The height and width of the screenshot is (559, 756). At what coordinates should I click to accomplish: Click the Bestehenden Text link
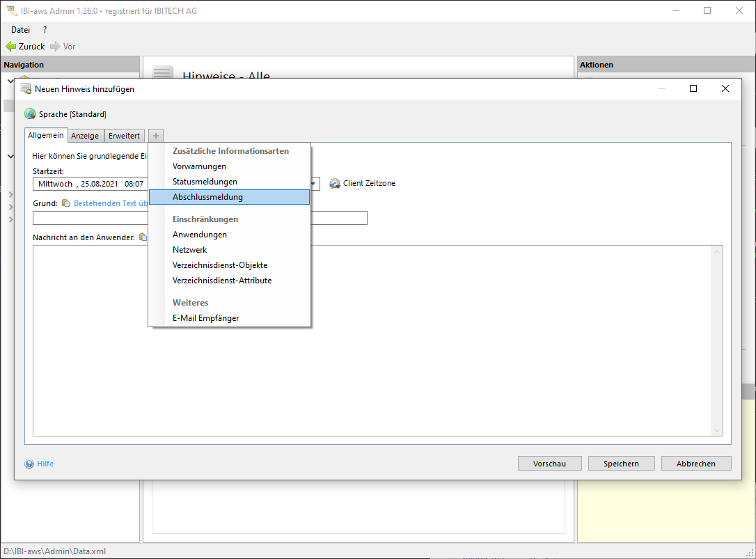pos(110,203)
